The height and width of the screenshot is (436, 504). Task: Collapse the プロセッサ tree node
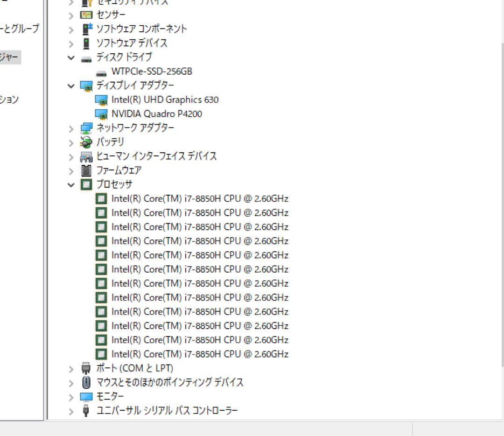(x=70, y=184)
